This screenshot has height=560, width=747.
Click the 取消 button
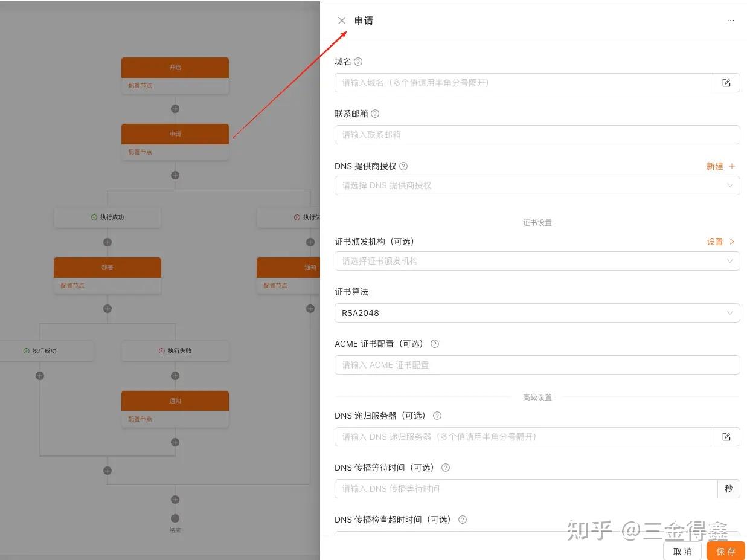(x=682, y=551)
